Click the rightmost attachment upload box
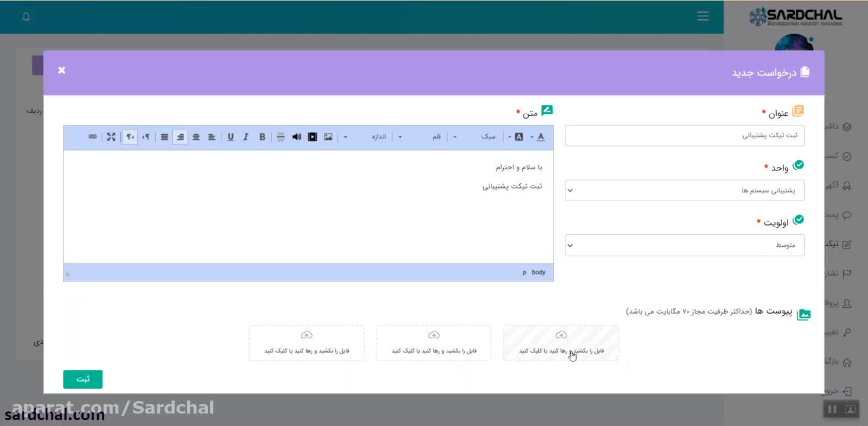This screenshot has width=868, height=426. point(561,343)
